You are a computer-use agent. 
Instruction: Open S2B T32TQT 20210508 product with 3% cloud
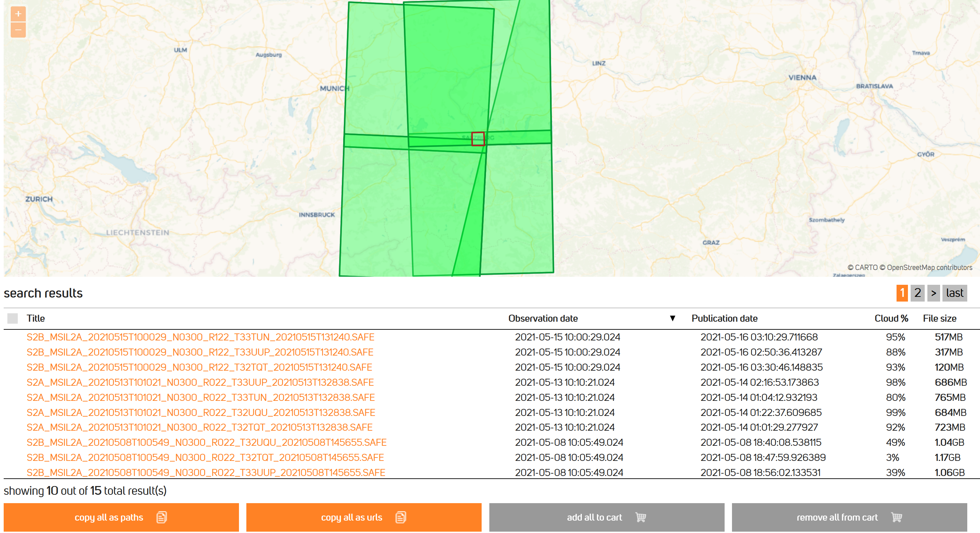point(205,457)
